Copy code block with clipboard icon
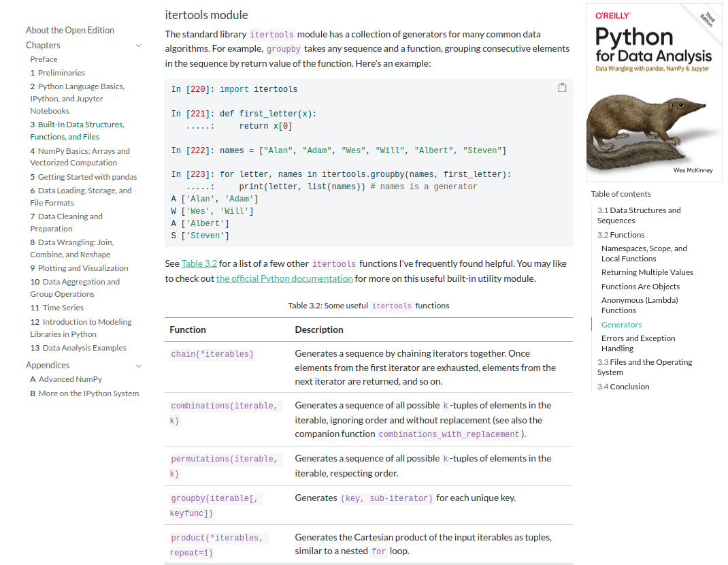 (x=562, y=87)
